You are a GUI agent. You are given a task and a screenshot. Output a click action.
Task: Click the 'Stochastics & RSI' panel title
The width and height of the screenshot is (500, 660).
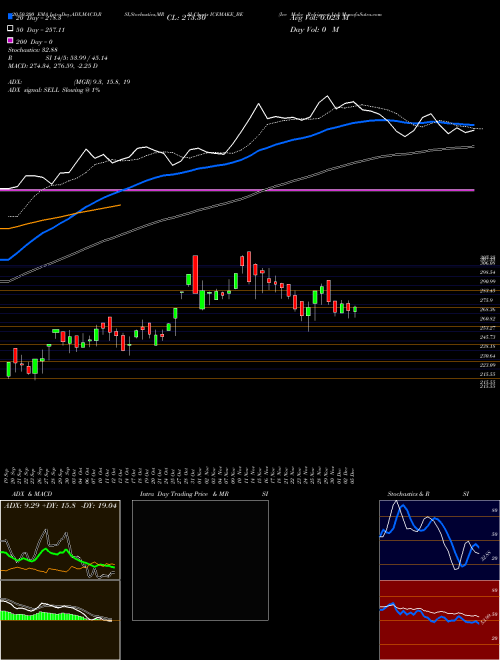tap(428, 494)
